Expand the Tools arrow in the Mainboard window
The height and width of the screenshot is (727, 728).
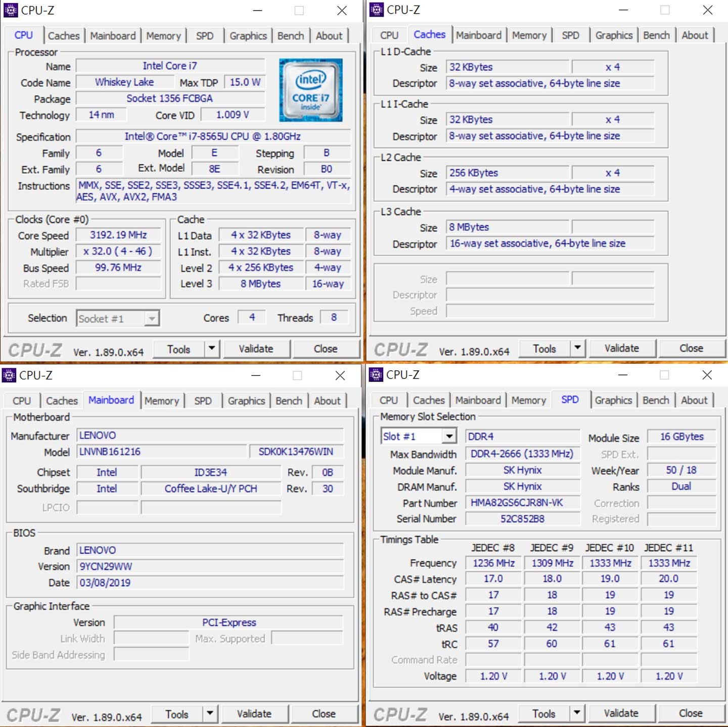click(210, 714)
